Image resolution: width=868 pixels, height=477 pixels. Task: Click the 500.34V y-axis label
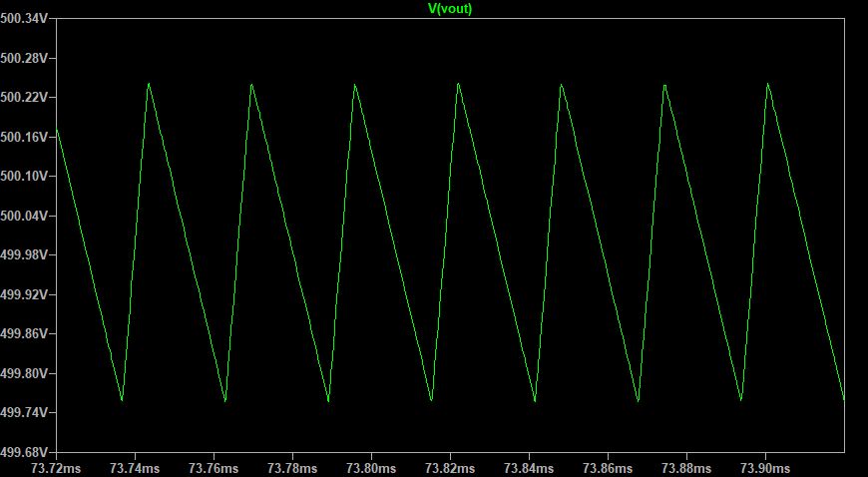[x=24, y=19]
